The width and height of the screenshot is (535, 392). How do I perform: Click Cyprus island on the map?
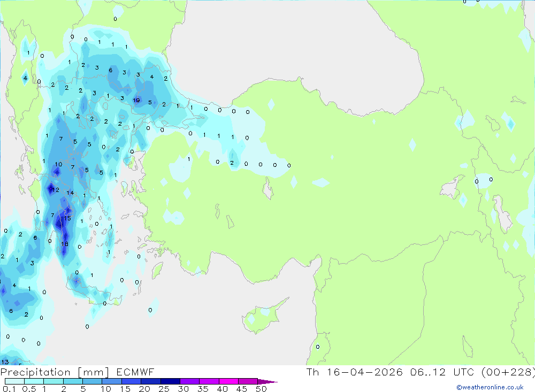pyautogui.click(x=262, y=316)
